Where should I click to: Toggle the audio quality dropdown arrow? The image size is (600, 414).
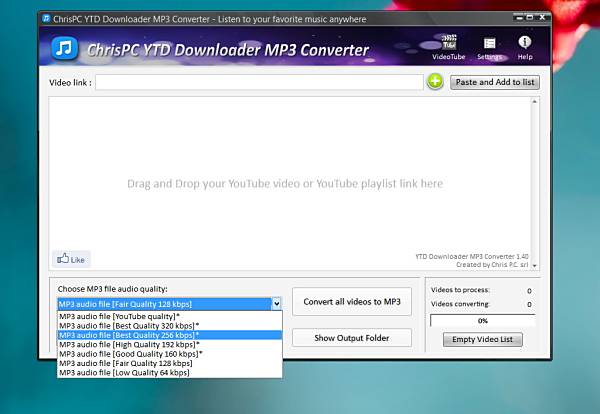[x=276, y=304]
